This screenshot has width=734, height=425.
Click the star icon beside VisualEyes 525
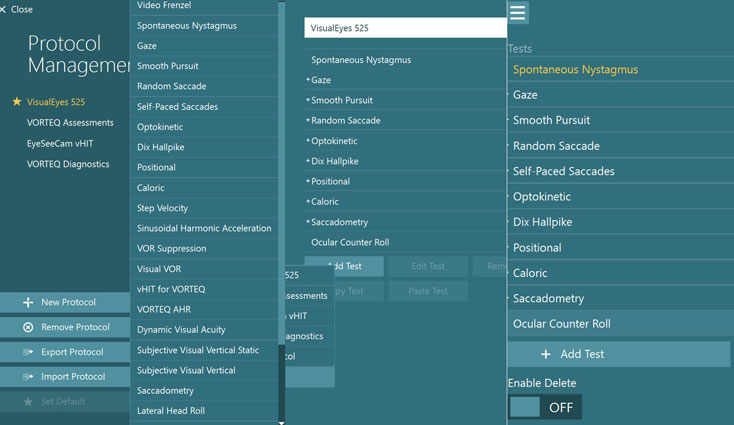[x=17, y=102]
